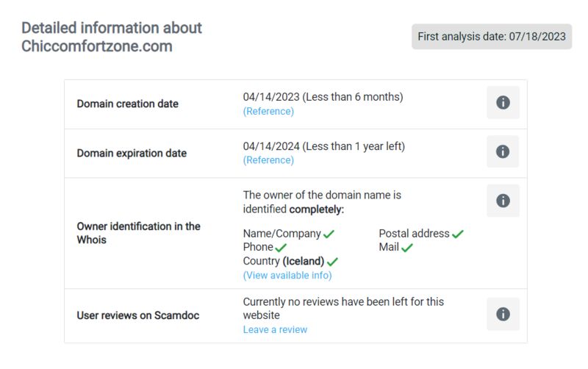Image resolution: width=588 pixels, height=369 pixels.
Task: Select the Domain expiration date label
Action: (132, 154)
